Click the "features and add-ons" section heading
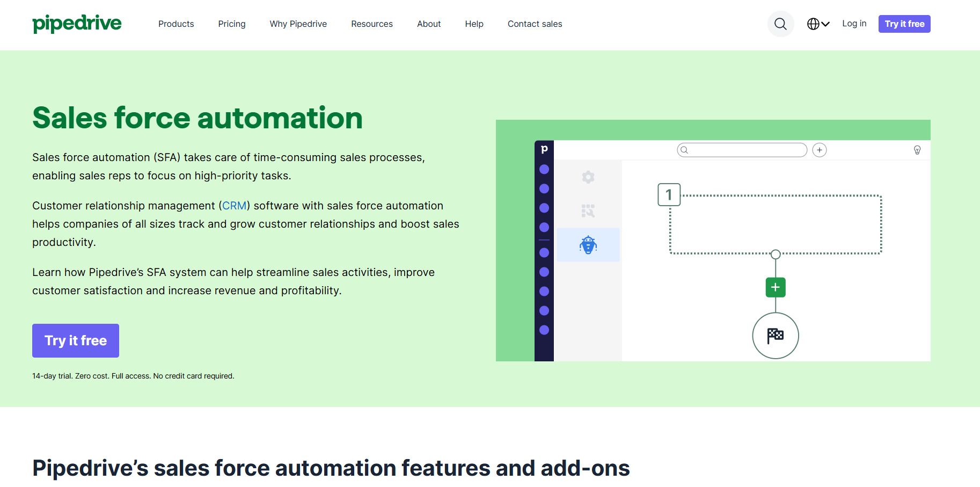This screenshot has height=487, width=980. 331,468
